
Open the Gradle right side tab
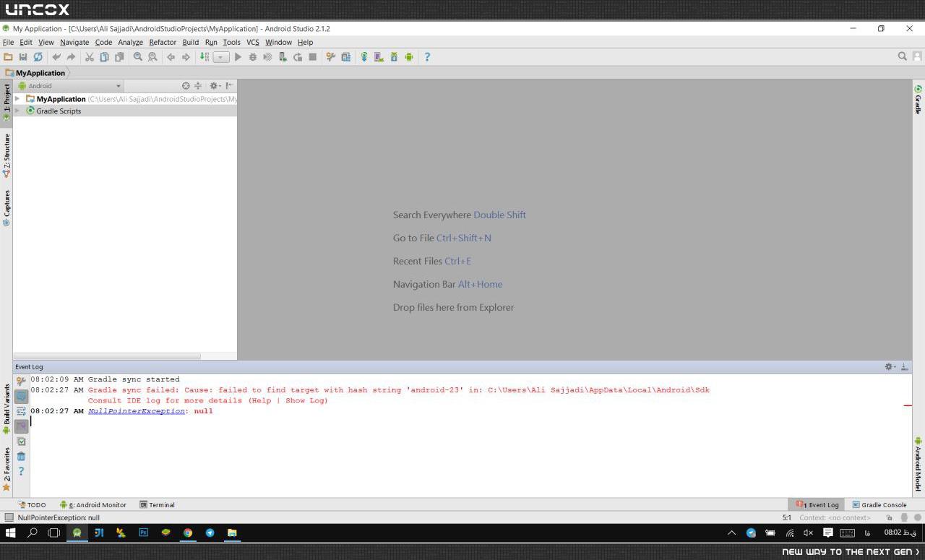click(918, 100)
